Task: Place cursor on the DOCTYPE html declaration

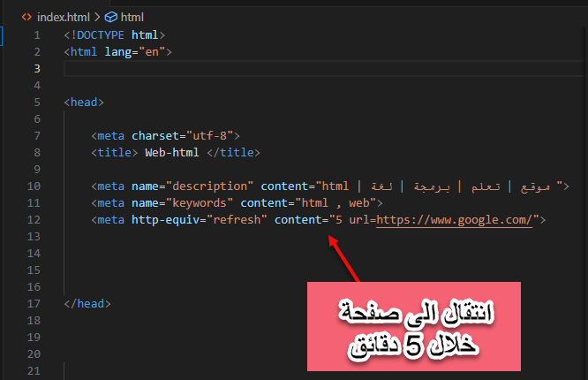Action: click(114, 34)
